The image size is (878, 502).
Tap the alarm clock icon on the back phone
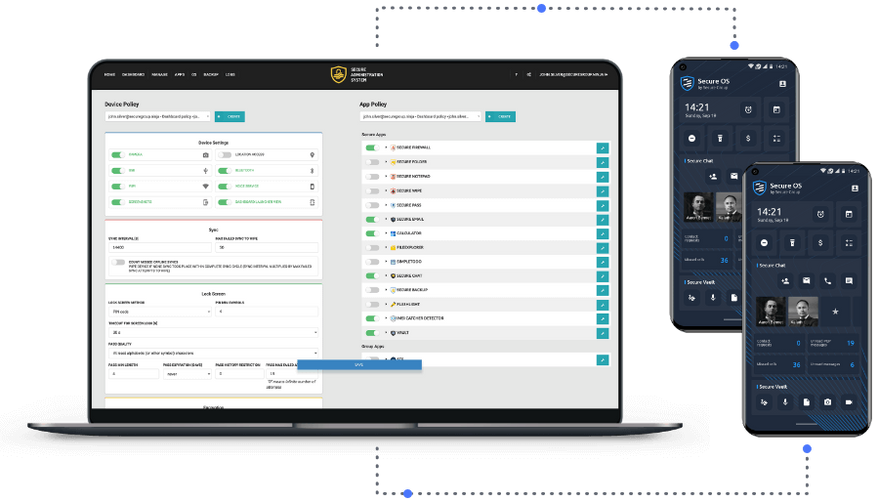[748, 110]
